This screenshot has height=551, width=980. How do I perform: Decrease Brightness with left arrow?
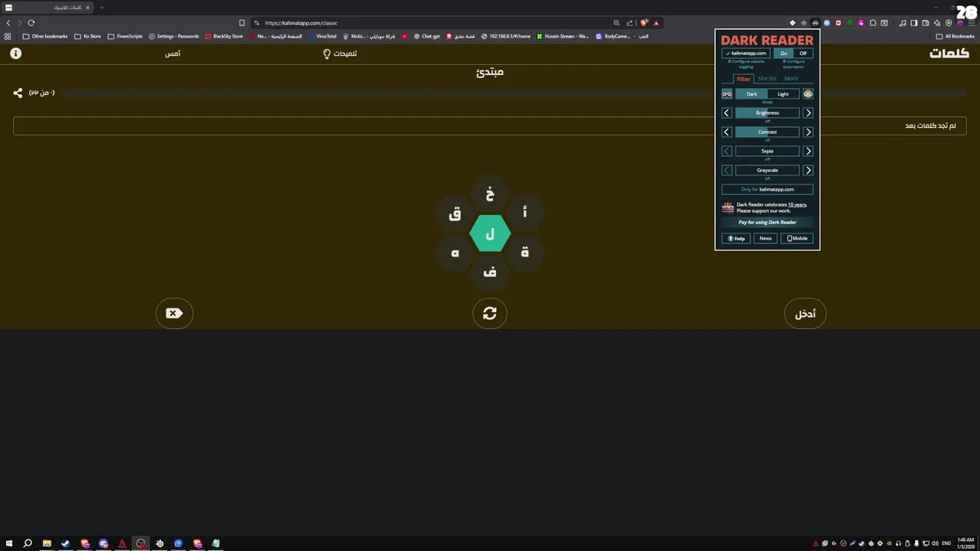(727, 113)
